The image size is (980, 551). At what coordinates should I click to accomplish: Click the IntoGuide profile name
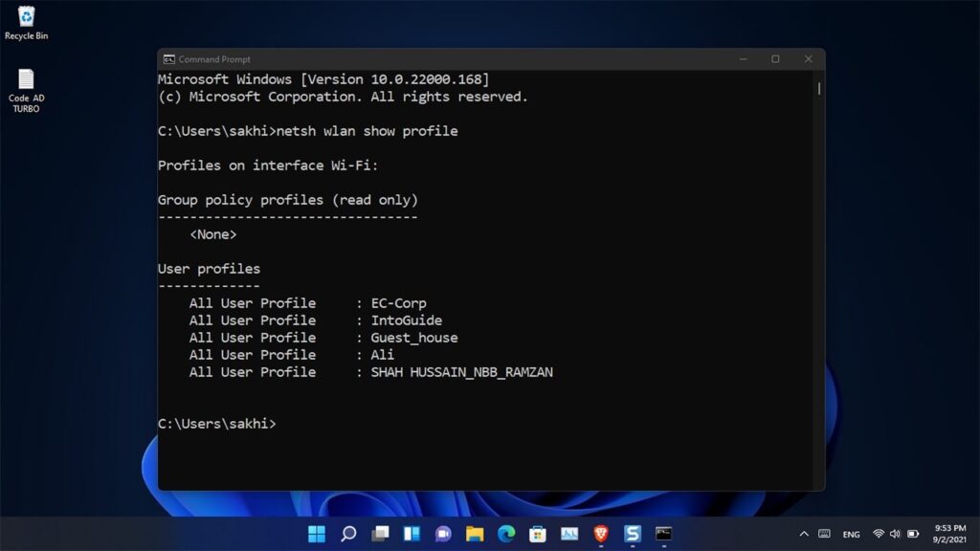click(x=406, y=320)
